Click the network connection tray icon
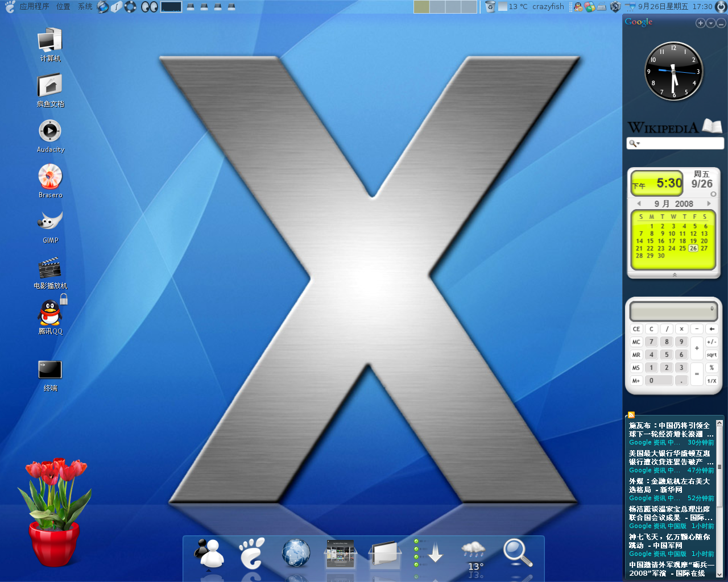The height and width of the screenshot is (582, 728). (x=630, y=7)
